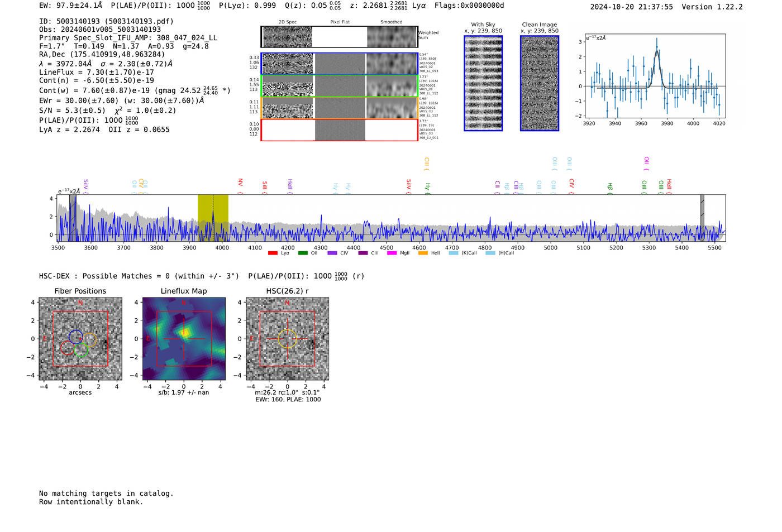
Task: Click the green fiber circle in Fiber Positions
Action: tap(81, 350)
